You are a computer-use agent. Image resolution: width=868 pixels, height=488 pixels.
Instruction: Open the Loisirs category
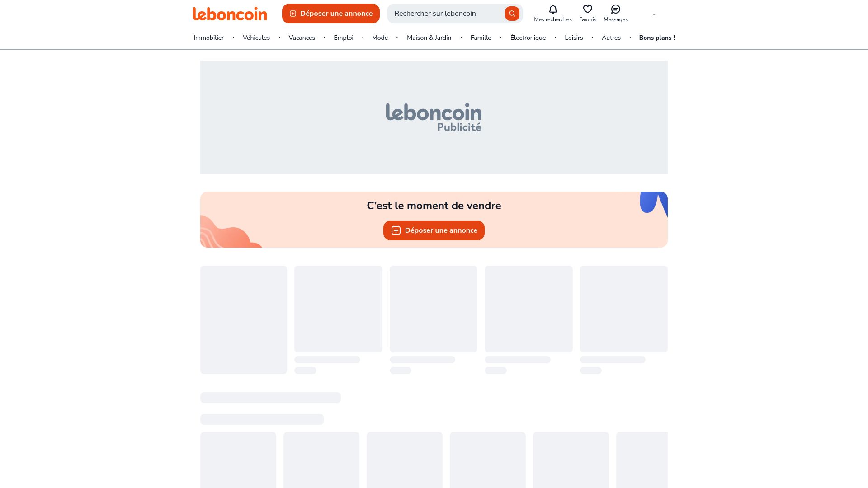[574, 38]
